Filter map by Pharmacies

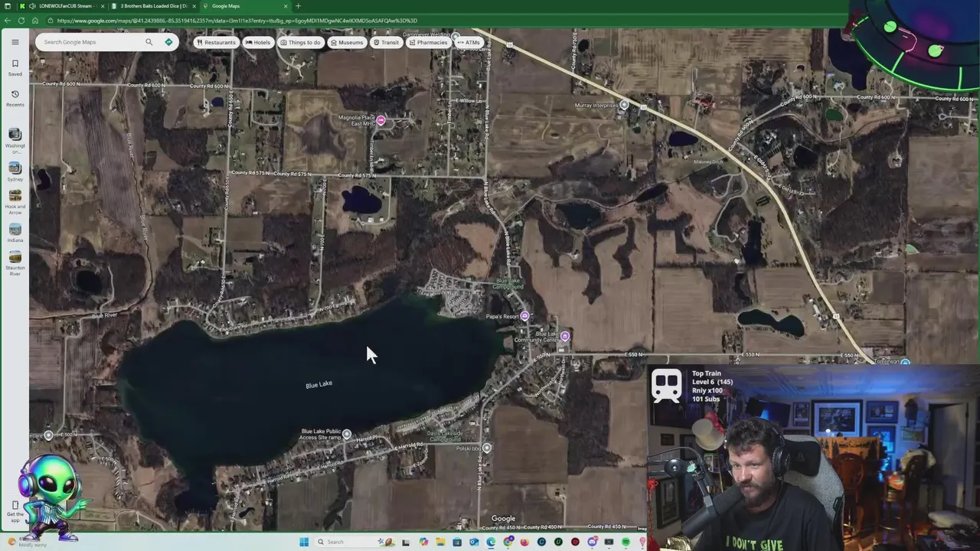(x=428, y=42)
